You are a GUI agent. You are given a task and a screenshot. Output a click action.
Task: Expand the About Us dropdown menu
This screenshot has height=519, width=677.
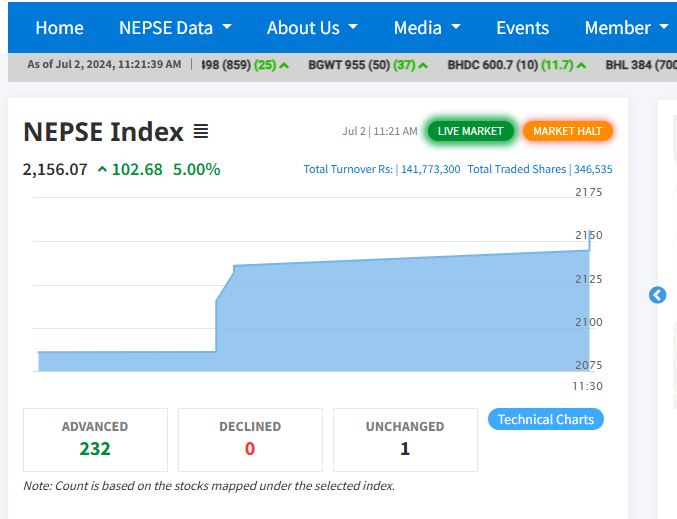312,28
